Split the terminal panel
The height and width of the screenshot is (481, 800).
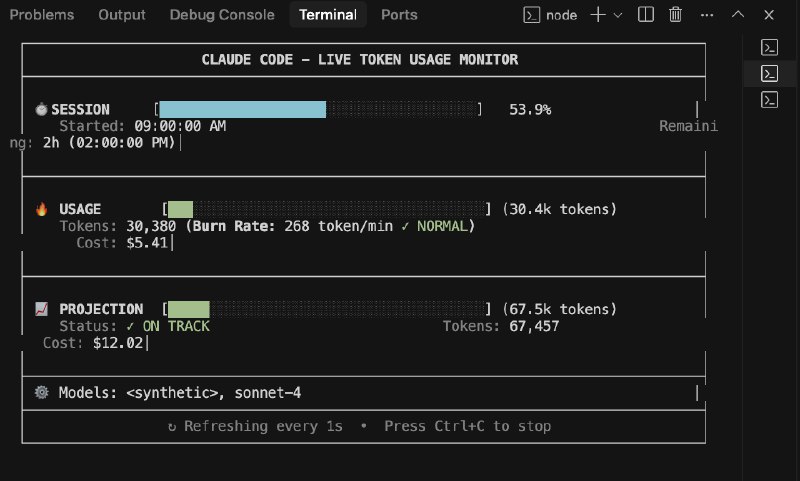point(646,15)
